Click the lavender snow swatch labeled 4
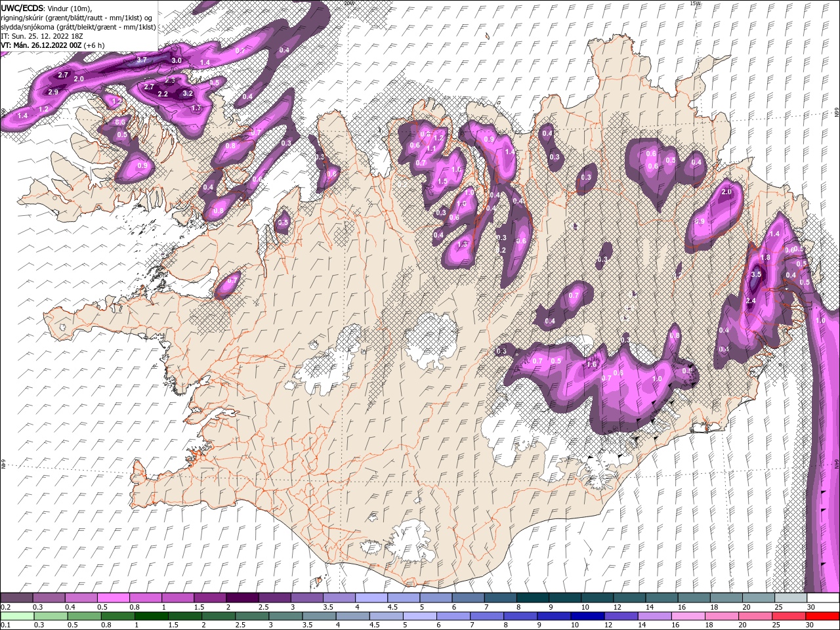The image size is (840, 630). 371,598
